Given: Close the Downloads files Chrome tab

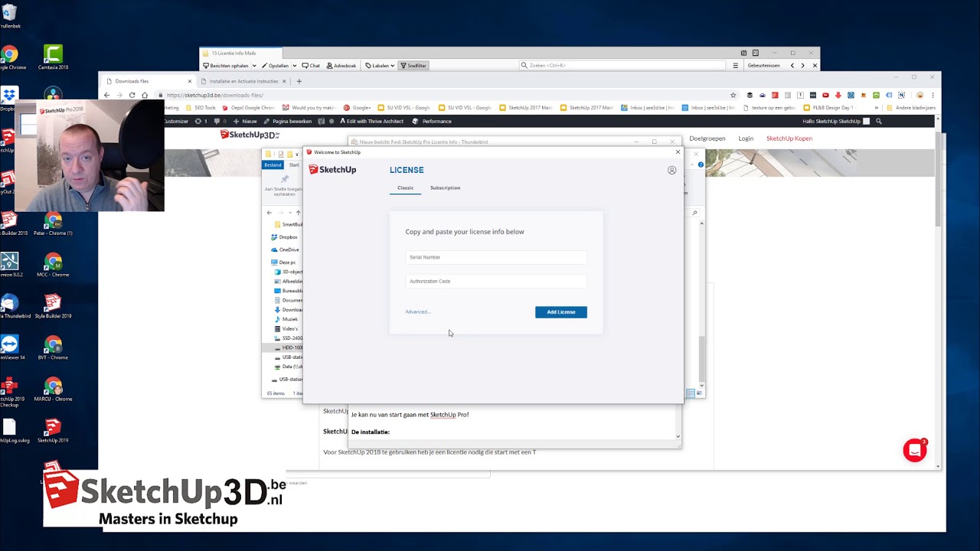Looking at the screenshot, I should (x=190, y=81).
